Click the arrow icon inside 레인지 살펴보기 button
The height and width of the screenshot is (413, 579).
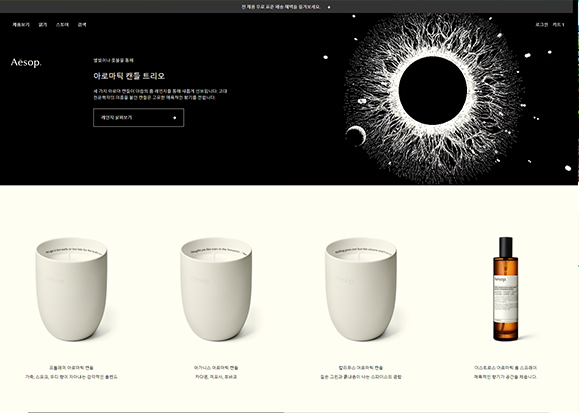click(175, 118)
